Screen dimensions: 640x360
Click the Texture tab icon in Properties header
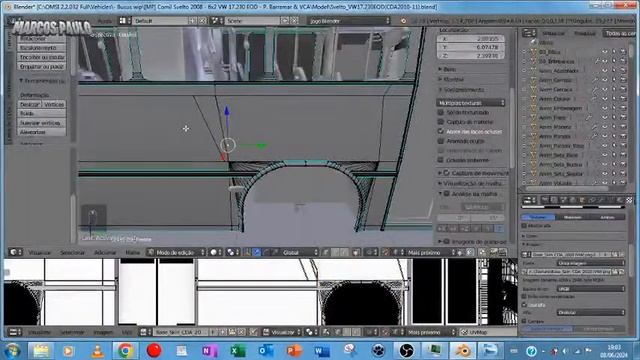[x=629, y=200]
